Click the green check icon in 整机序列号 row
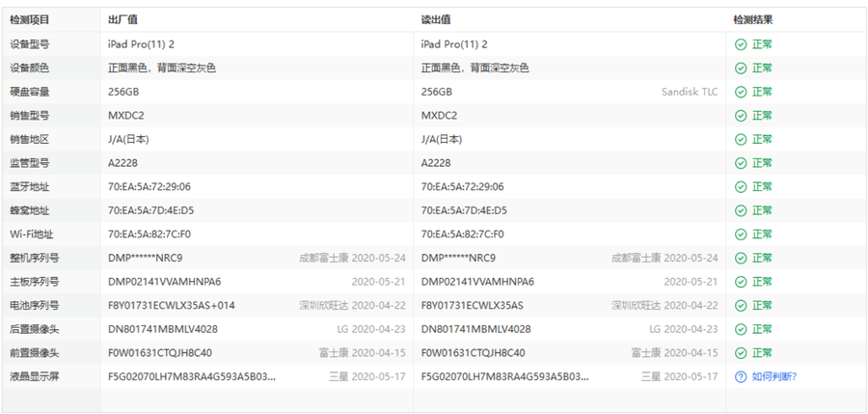The height and width of the screenshot is (414, 868). tap(741, 259)
